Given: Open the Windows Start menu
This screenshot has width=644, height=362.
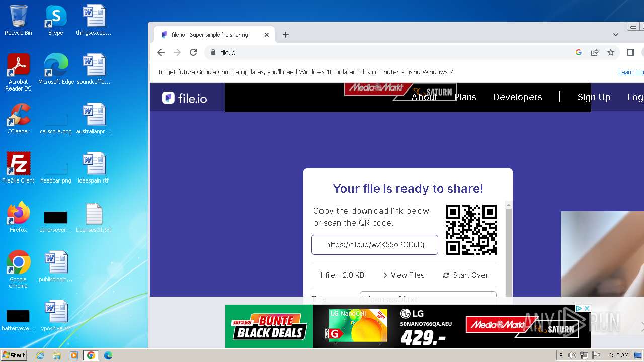Looking at the screenshot, I should click(x=14, y=355).
